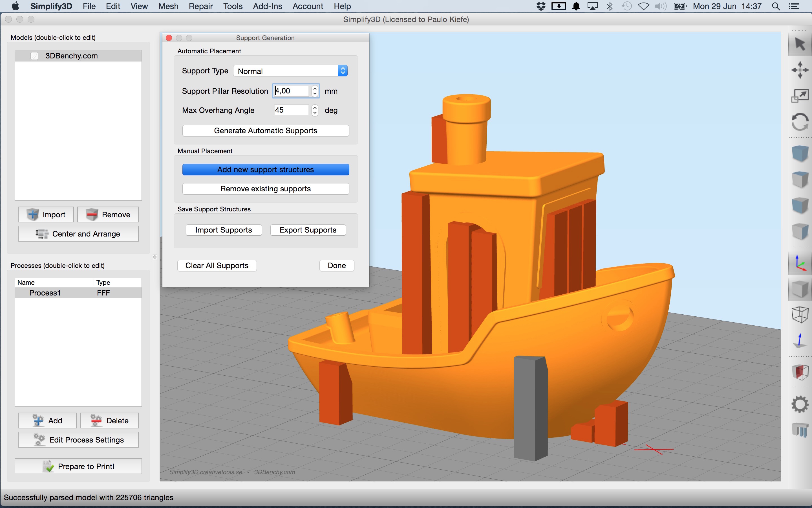Close the Support Generation dialog

point(169,38)
